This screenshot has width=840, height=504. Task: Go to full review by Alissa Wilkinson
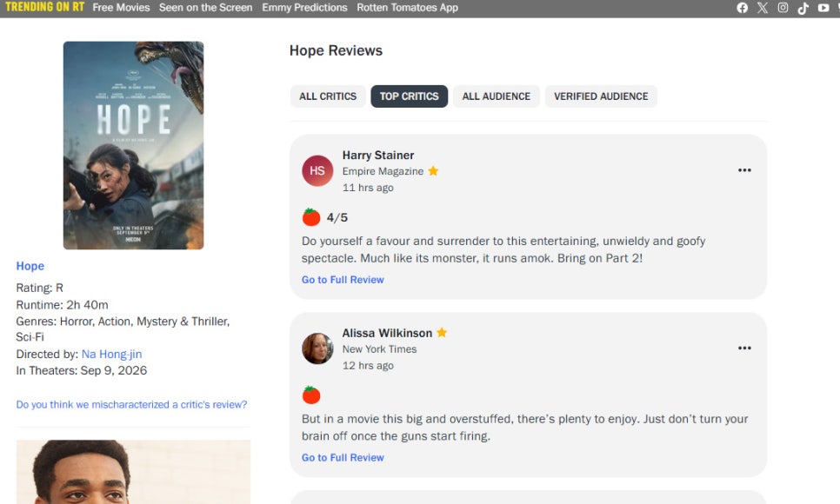tap(343, 457)
